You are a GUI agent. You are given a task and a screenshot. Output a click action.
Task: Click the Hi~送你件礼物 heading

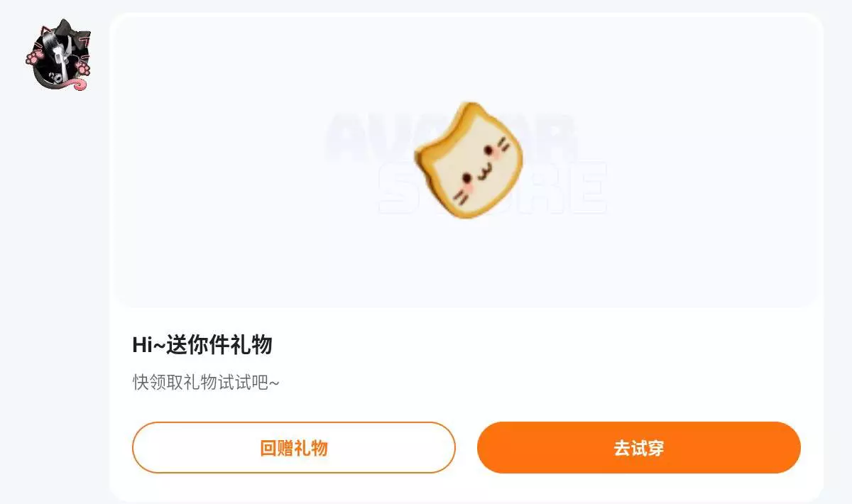pyautogui.click(x=202, y=345)
